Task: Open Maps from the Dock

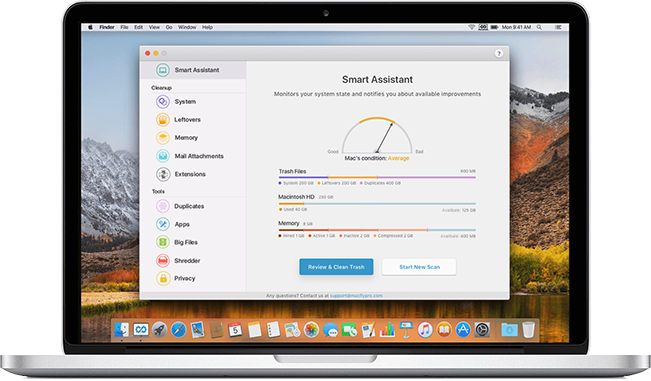Action: point(292,330)
